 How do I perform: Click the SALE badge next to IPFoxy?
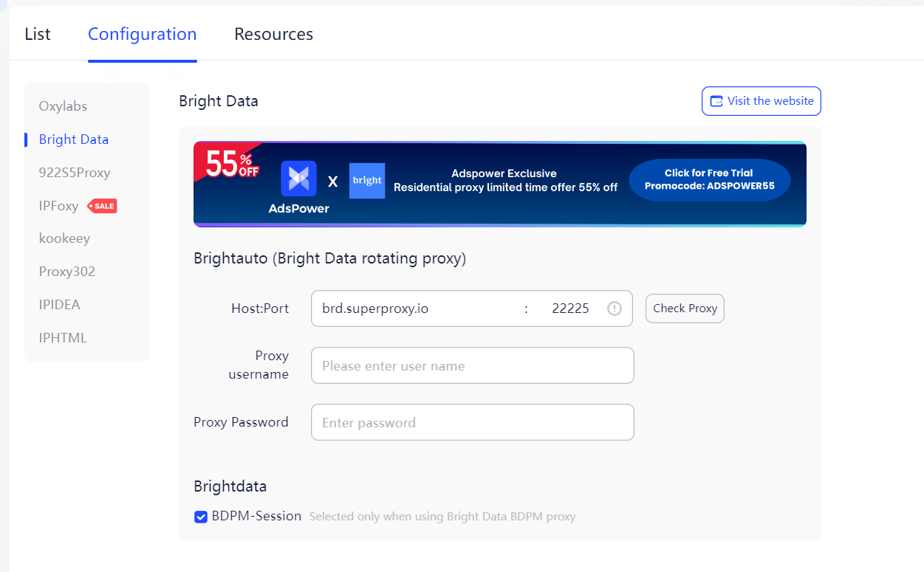[103, 206]
